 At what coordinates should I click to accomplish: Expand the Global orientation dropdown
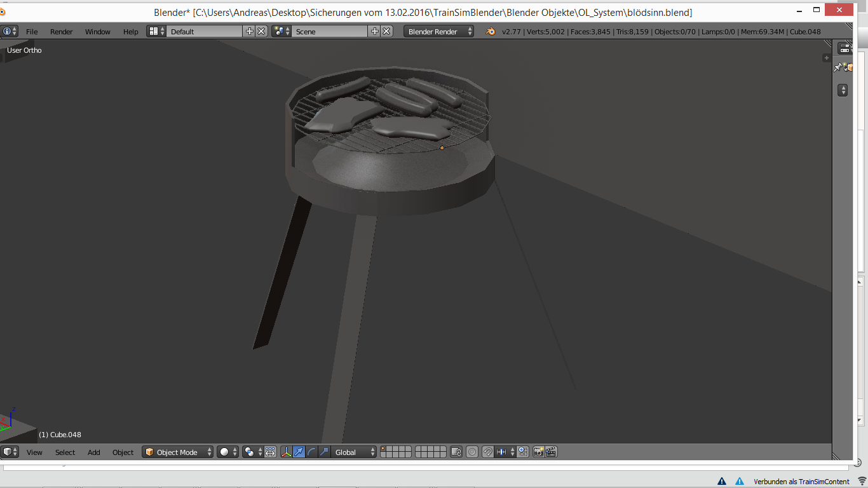(355, 452)
